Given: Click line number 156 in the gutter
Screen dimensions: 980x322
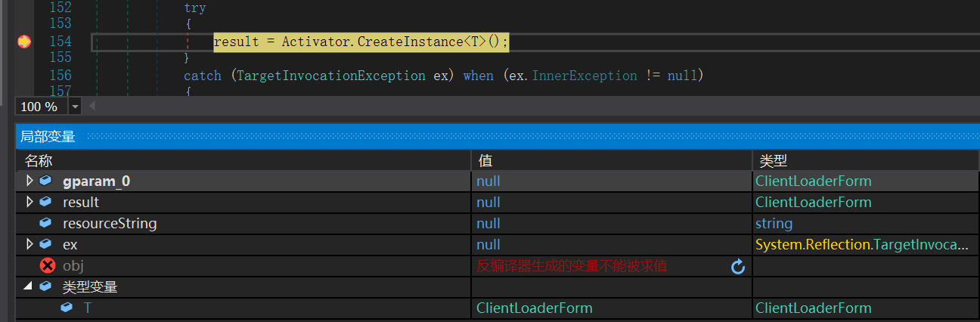Looking at the screenshot, I should click(x=60, y=76).
